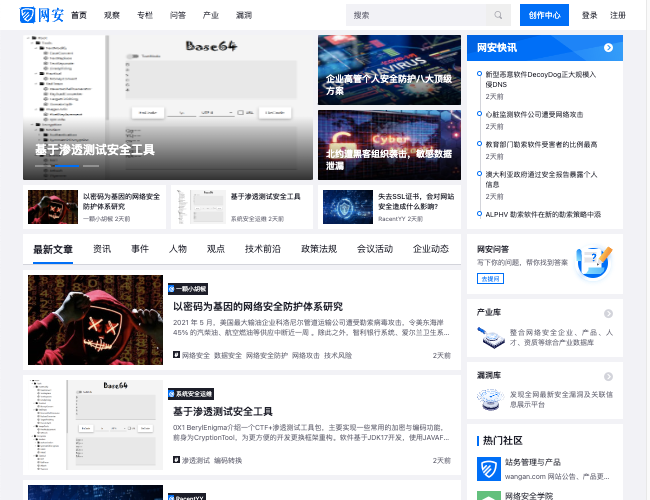
Task: Click the 技术风险 tag
Action: tap(338, 355)
